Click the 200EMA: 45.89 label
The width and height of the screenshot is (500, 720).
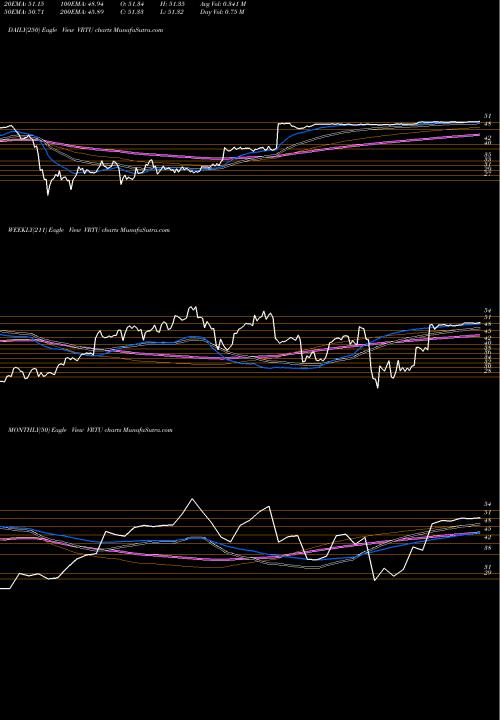(x=84, y=12)
